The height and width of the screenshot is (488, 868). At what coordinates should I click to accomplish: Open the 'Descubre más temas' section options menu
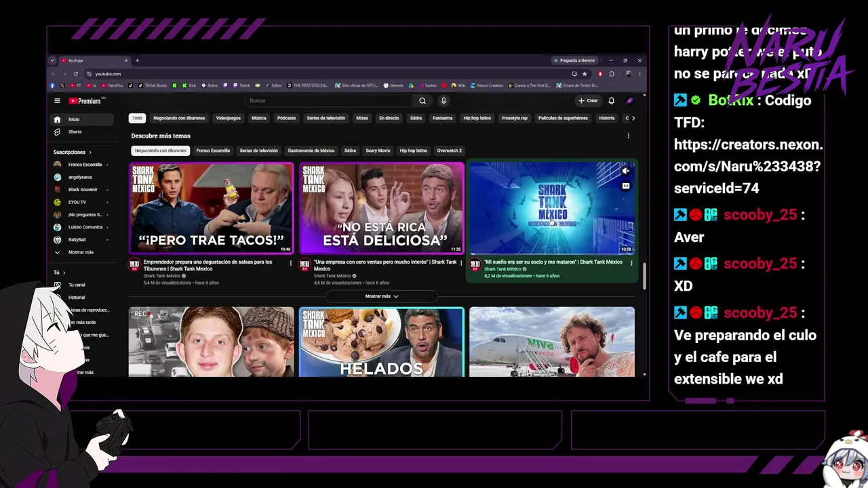pyautogui.click(x=628, y=136)
